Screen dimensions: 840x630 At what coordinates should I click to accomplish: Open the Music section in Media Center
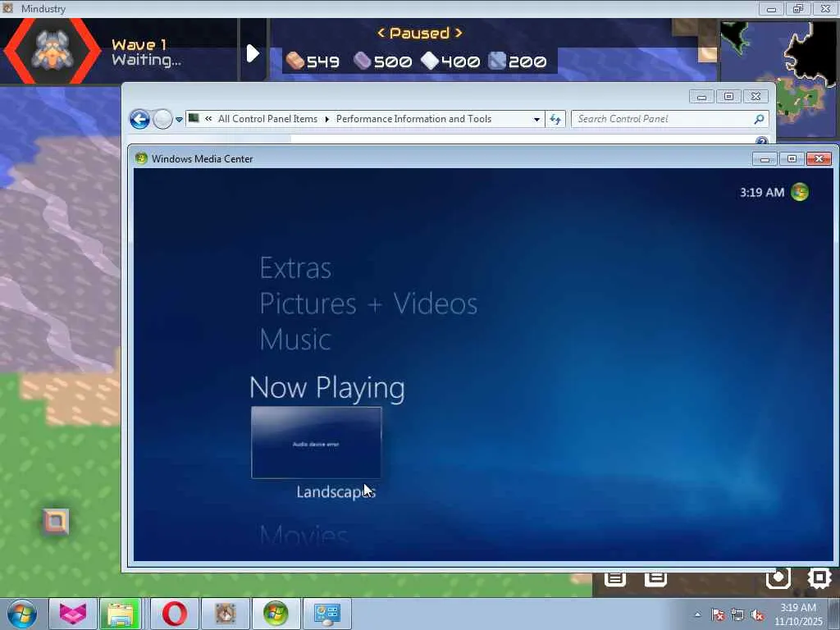click(x=295, y=340)
